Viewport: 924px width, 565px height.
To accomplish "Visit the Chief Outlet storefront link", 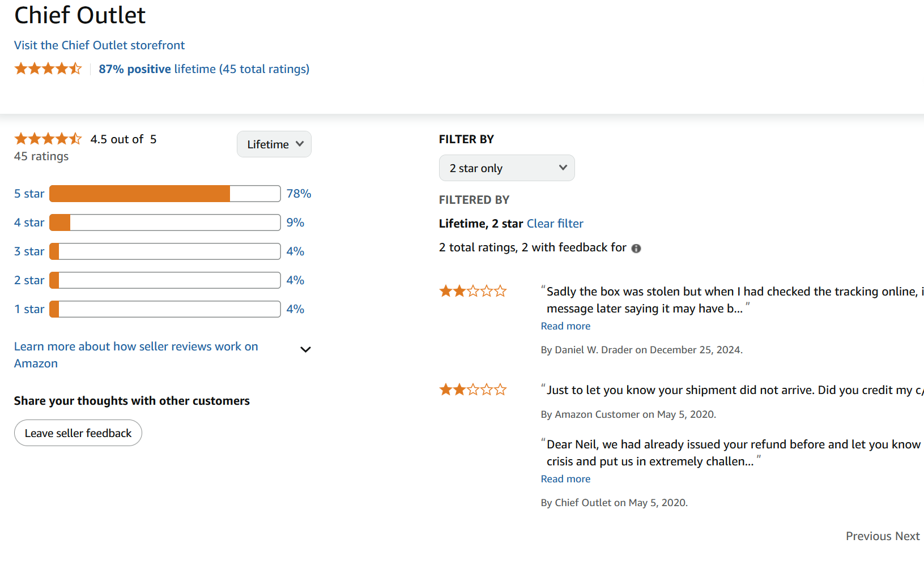I will [x=99, y=45].
